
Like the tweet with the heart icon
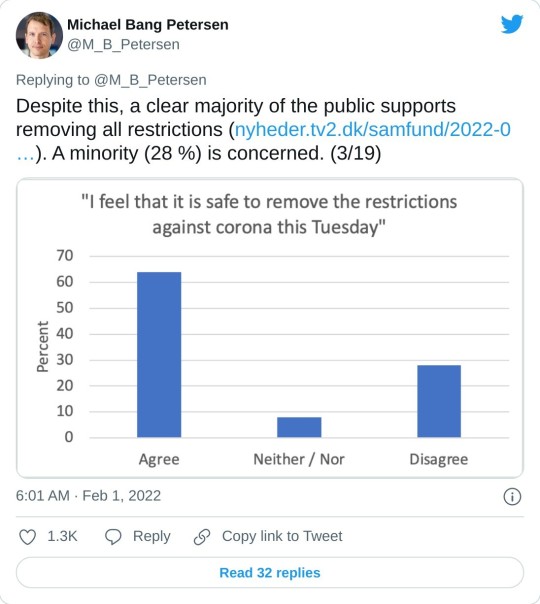tap(28, 537)
